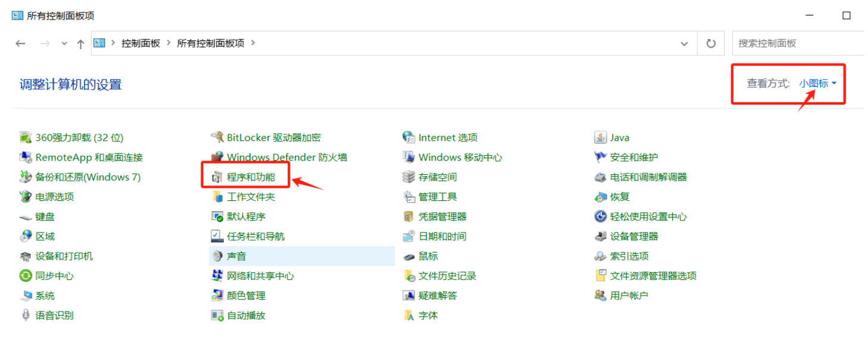Screen dimensions: 868x346
Task: Open the 设备管理器 icon
Action: click(600, 237)
